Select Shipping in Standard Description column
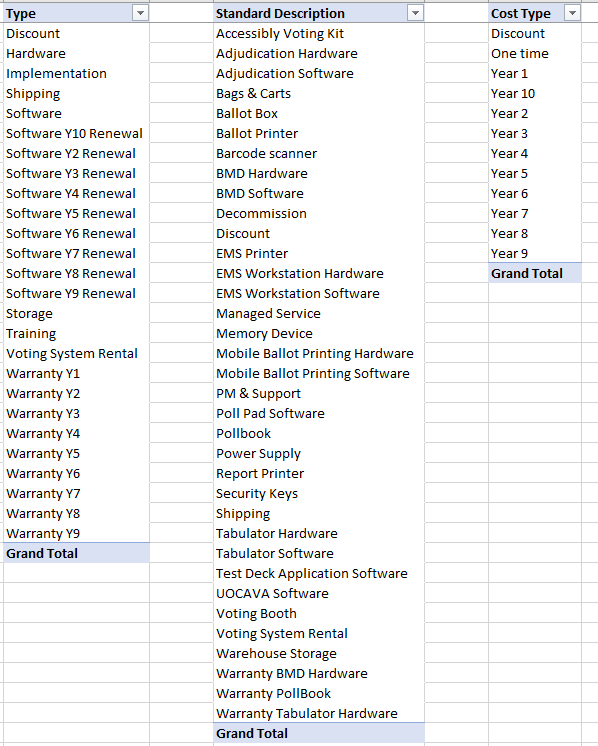598x746 pixels. [x=319, y=513]
